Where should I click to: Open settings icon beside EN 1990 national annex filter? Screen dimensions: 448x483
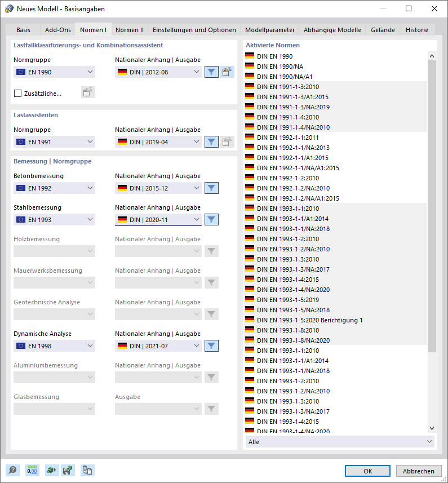point(227,72)
